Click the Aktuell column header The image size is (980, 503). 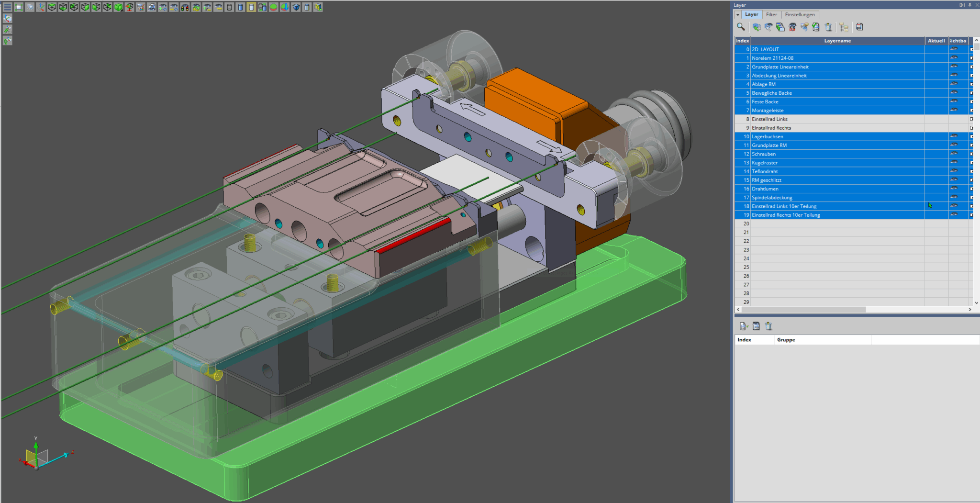(936, 41)
